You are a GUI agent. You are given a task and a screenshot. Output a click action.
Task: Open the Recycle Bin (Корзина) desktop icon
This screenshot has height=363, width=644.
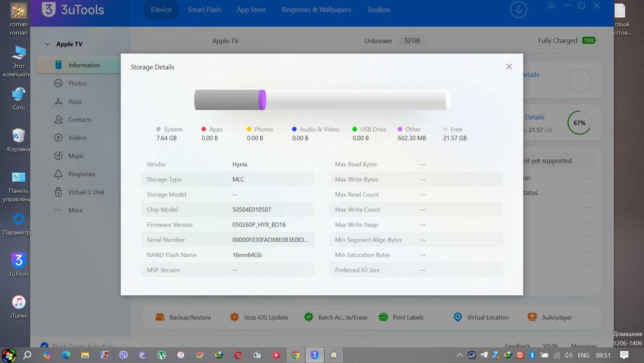19,140
